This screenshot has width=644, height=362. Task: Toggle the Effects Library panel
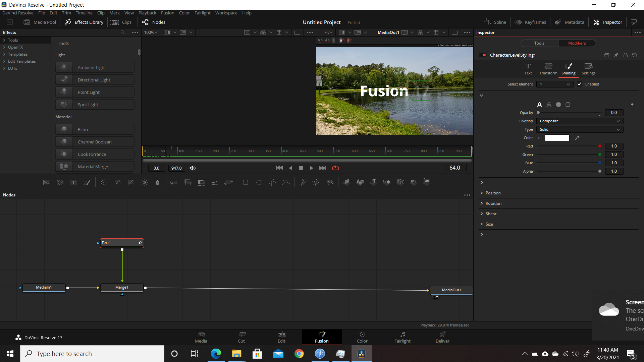[x=84, y=22]
